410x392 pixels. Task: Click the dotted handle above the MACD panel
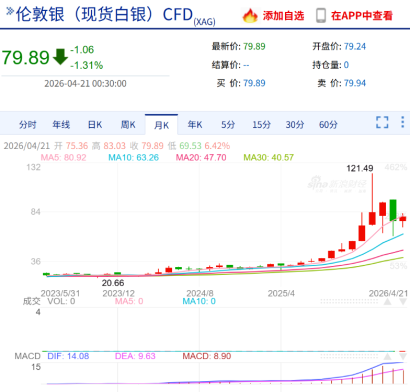pos(349,356)
